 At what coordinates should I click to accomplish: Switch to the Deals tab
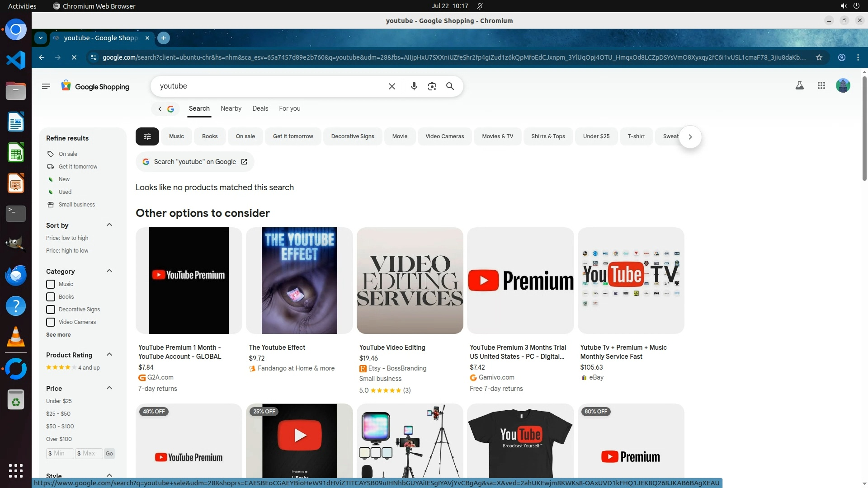(x=260, y=108)
